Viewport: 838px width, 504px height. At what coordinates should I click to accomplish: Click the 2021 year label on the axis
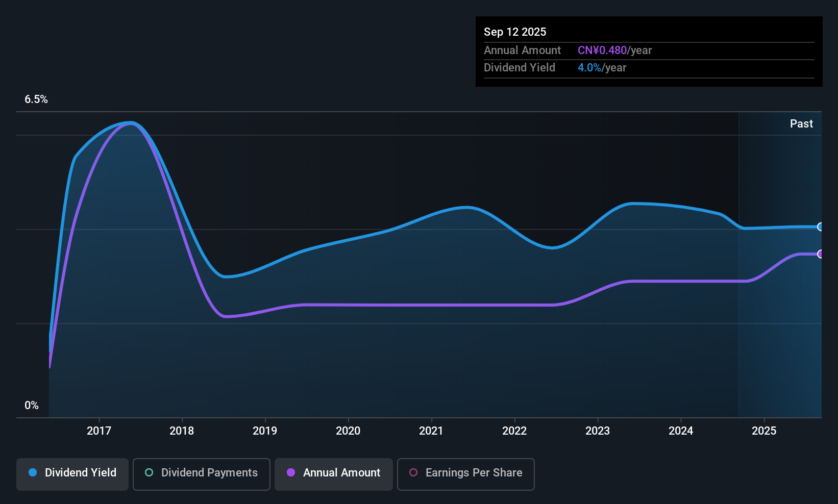431,431
